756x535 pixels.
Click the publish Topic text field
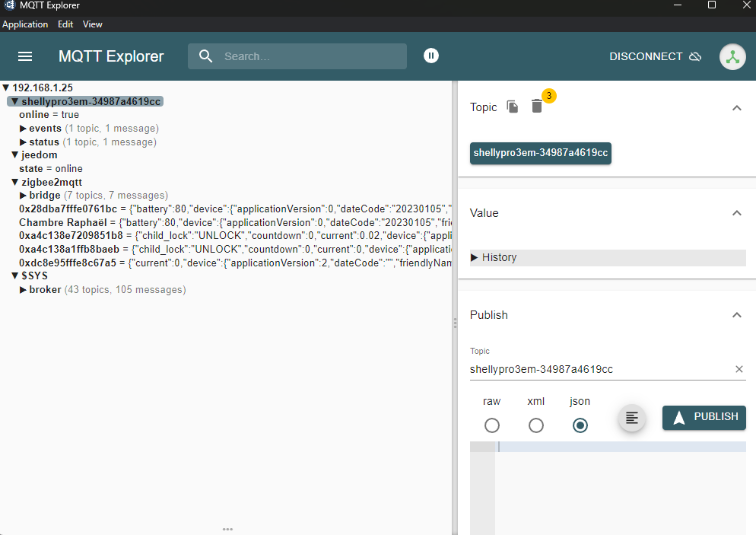pos(600,369)
